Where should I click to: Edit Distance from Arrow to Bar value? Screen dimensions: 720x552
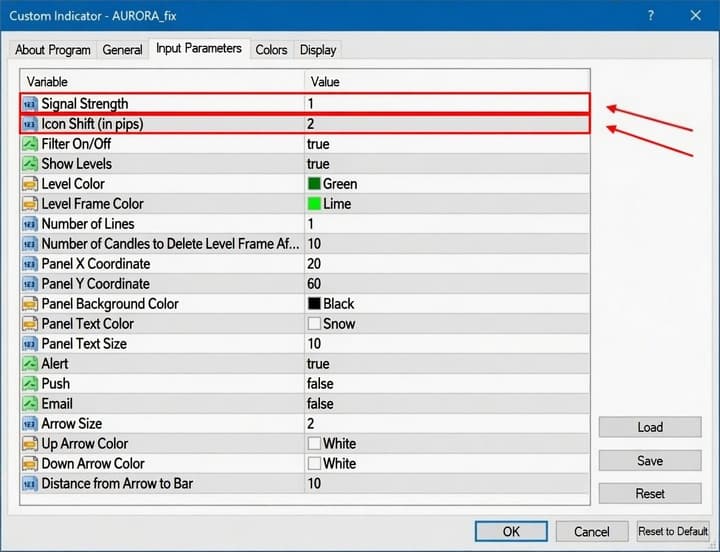pos(447,484)
